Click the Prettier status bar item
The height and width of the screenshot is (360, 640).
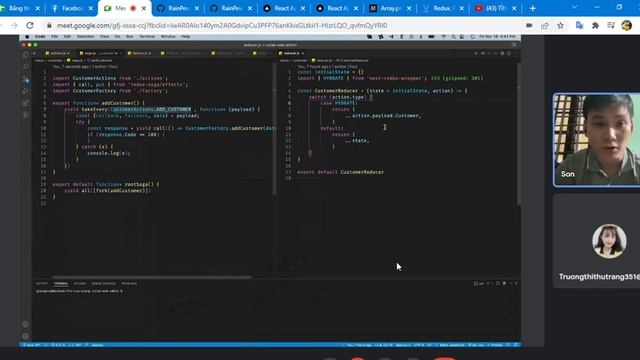tap(497, 345)
